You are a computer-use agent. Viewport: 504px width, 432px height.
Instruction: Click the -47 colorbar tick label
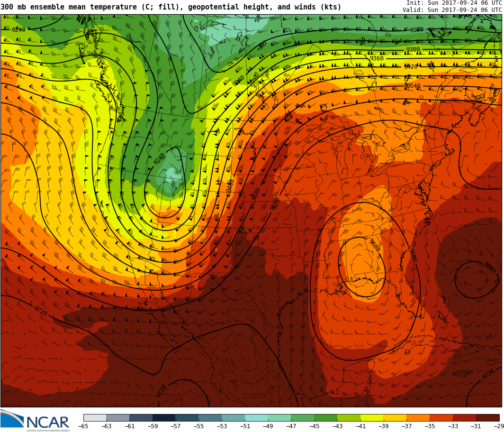click(x=291, y=426)
